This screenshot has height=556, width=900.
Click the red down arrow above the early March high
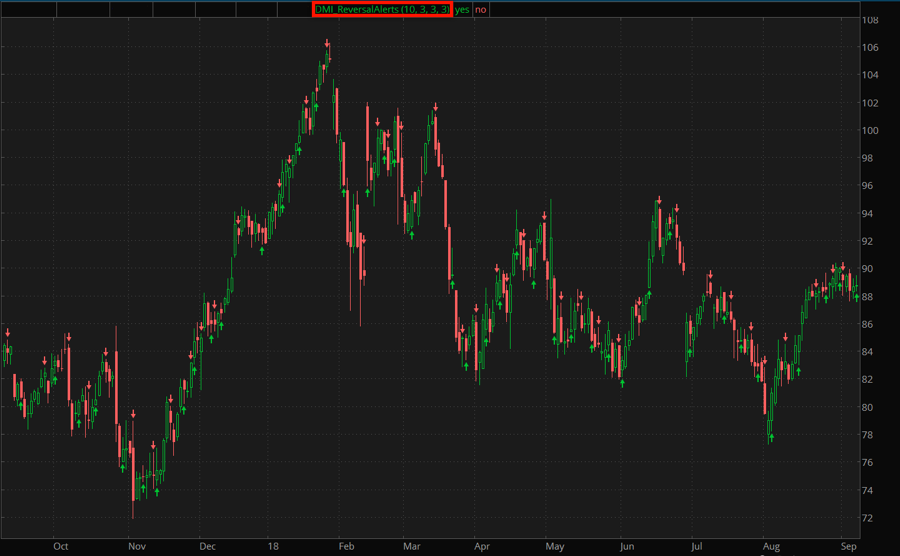435,104
